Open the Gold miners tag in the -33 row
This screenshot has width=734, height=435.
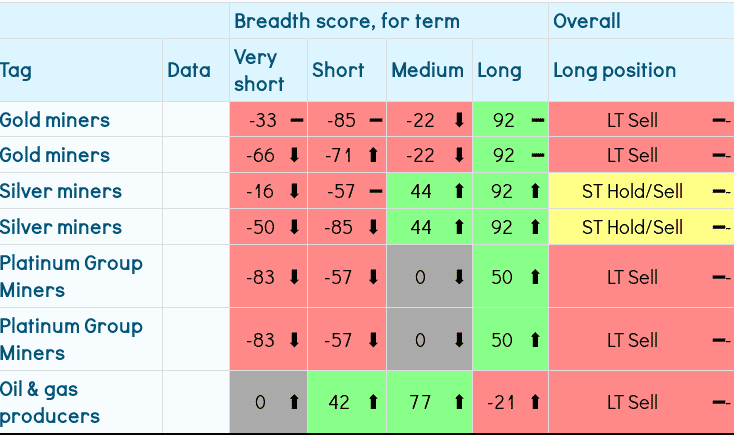(x=55, y=120)
